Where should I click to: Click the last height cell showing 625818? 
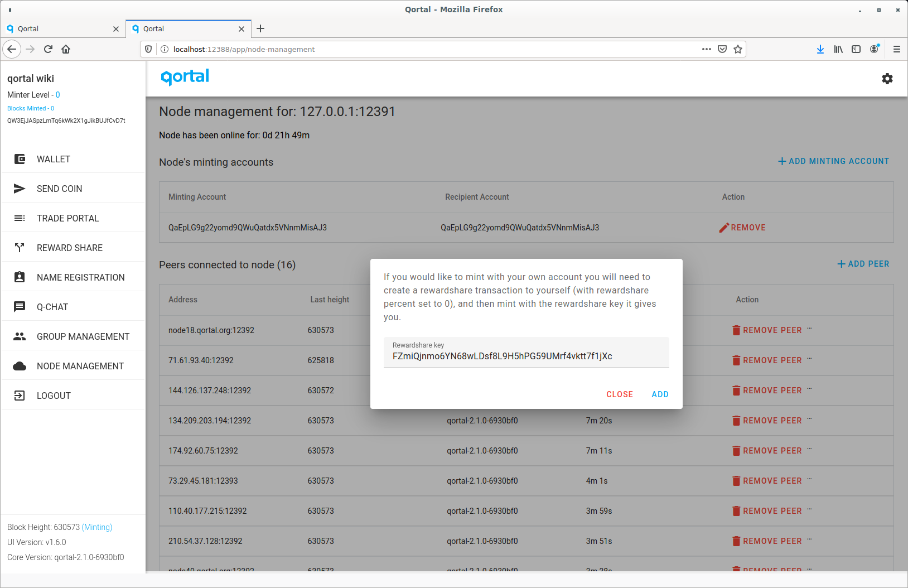click(x=321, y=360)
